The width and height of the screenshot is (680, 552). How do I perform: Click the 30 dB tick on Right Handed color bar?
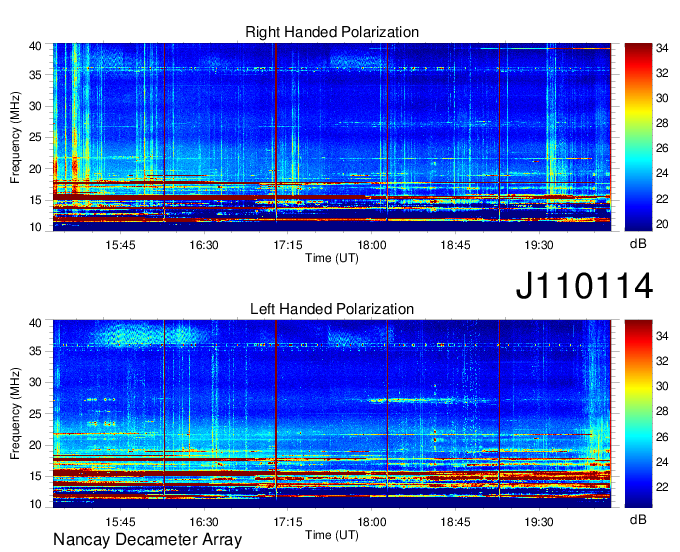(662, 98)
